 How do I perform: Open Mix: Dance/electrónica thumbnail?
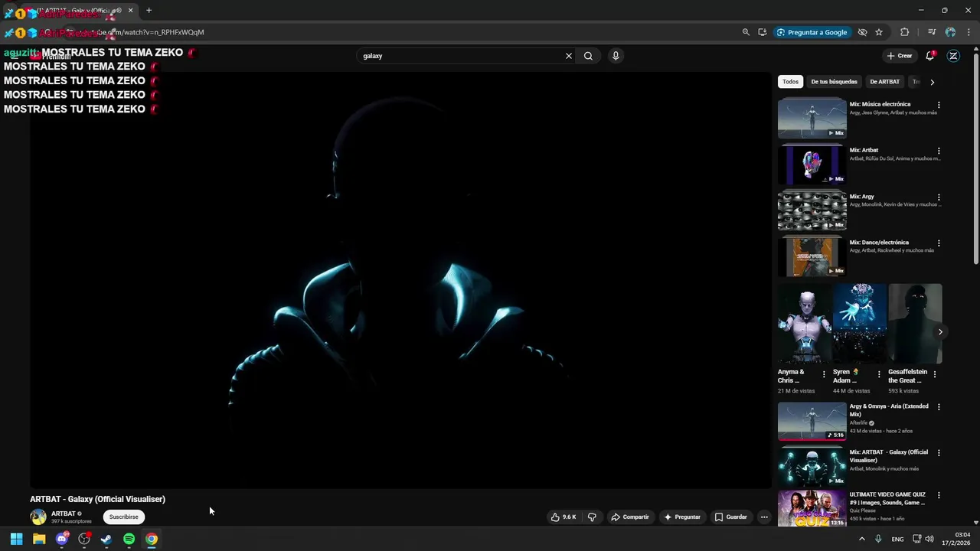pyautogui.click(x=812, y=256)
